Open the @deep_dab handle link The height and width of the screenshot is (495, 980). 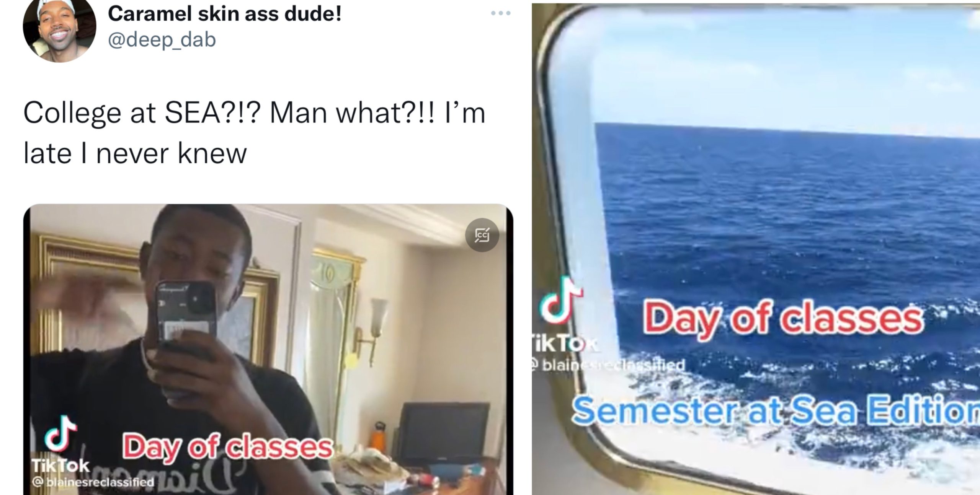pos(162,40)
